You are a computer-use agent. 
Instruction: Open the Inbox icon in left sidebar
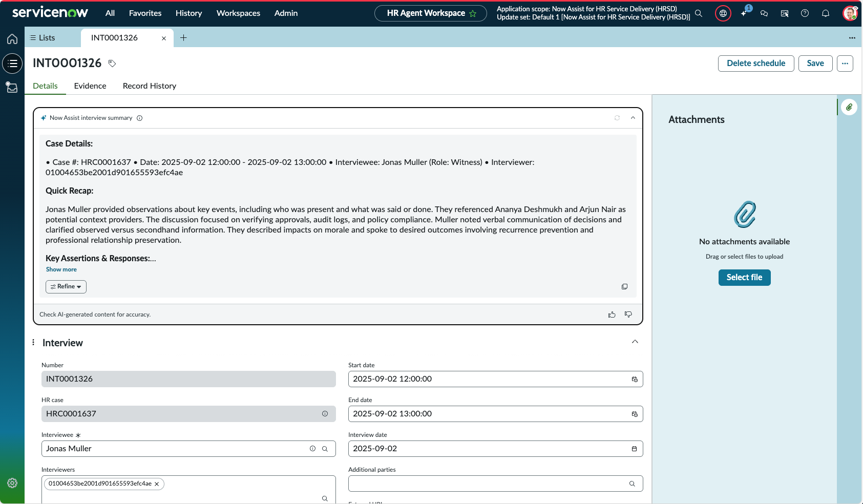click(12, 87)
